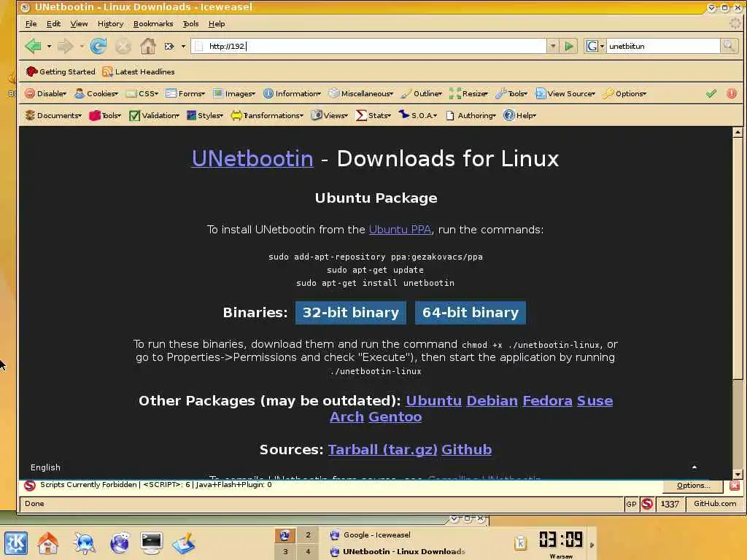Open the English language selector
Screen dimensions: 747x560
tap(45, 467)
